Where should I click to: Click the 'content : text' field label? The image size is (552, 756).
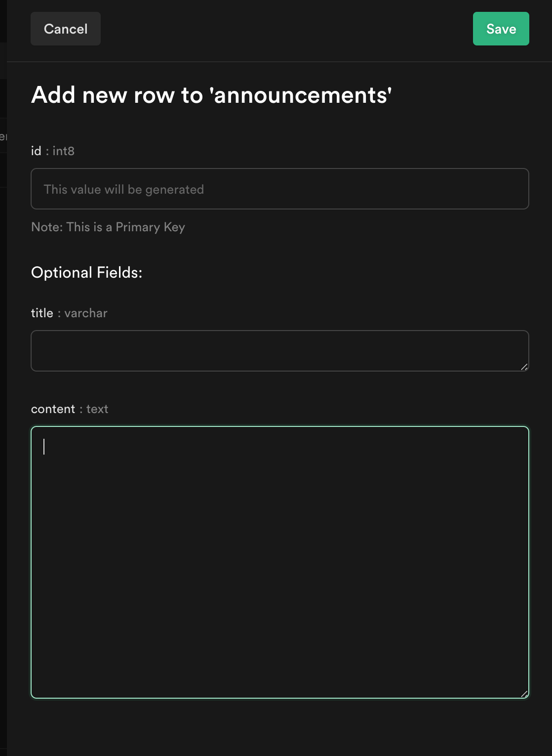[70, 409]
